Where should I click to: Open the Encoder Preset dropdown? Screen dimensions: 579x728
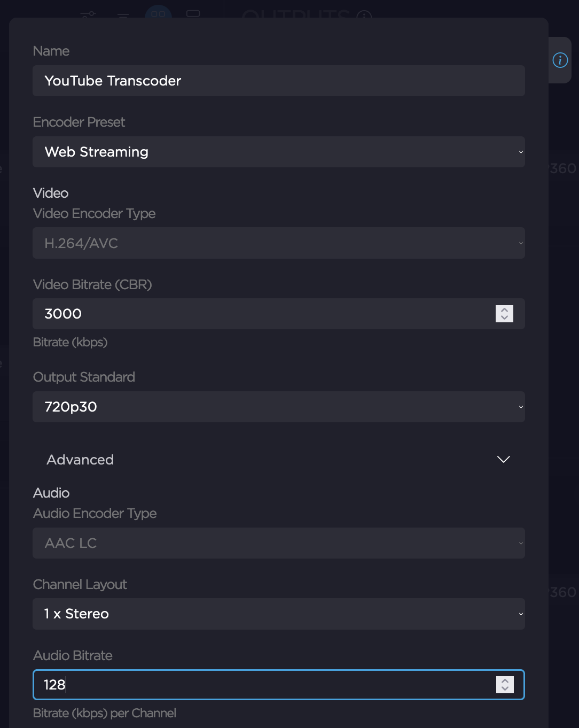point(278,152)
